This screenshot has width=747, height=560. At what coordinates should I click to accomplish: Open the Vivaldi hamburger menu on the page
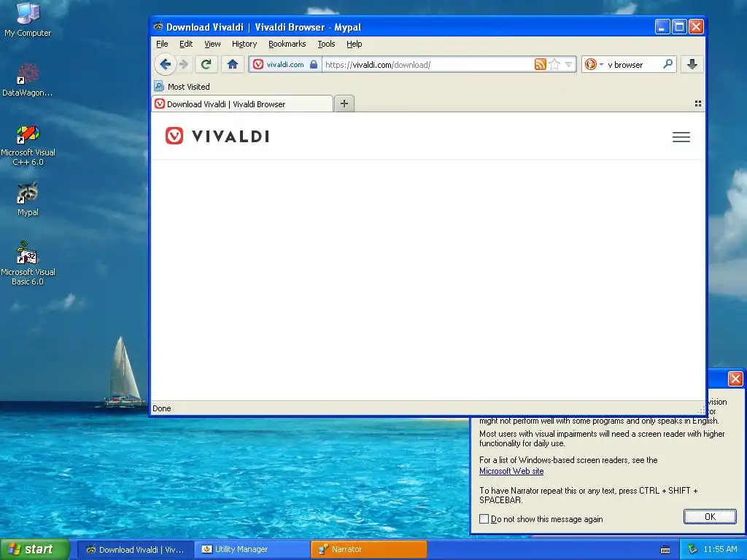coord(681,137)
